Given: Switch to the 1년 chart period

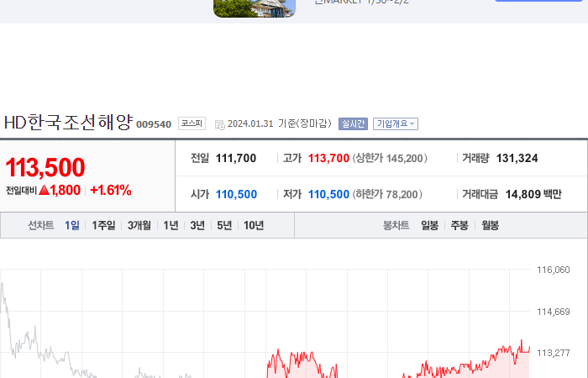Looking at the screenshot, I should (x=171, y=225).
